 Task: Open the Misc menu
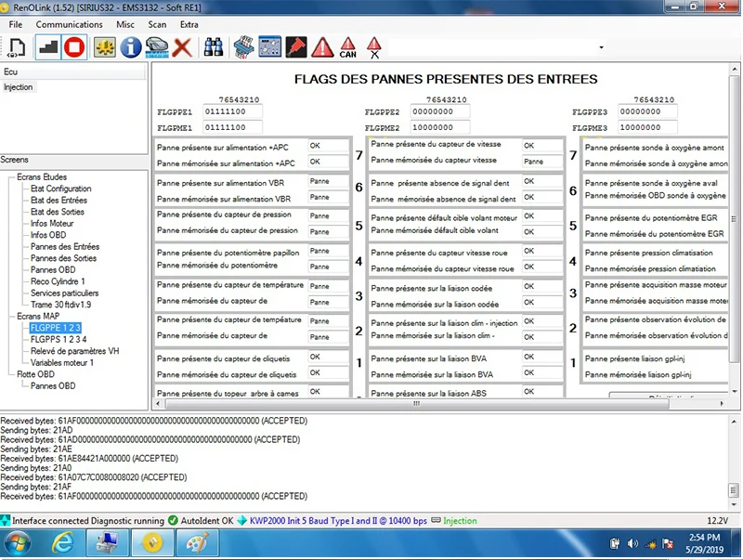125,25
